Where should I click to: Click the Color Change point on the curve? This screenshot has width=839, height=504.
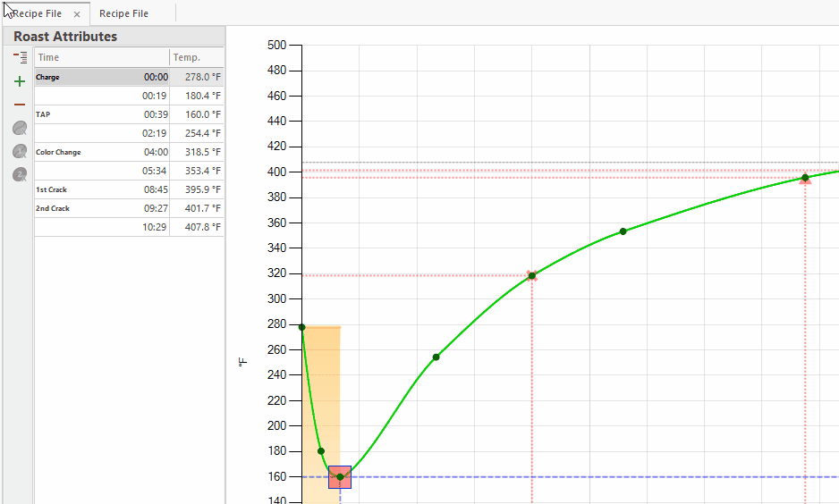coord(532,276)
